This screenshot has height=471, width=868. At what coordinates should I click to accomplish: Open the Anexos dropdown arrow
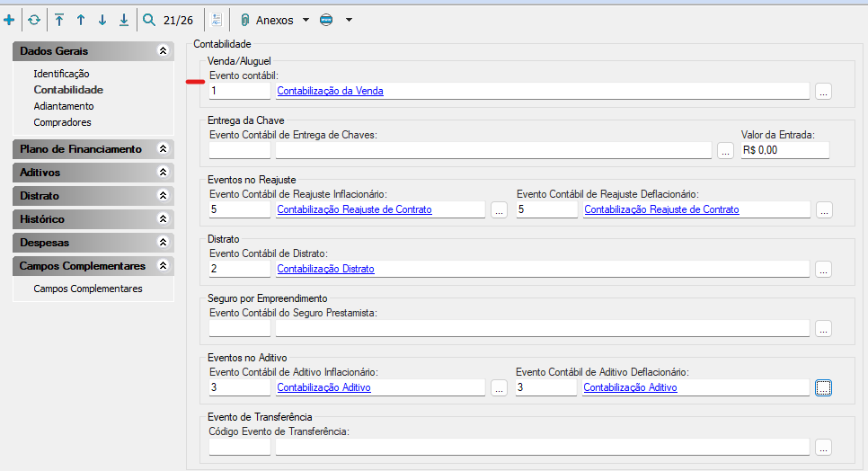click(x=306, y=20)
